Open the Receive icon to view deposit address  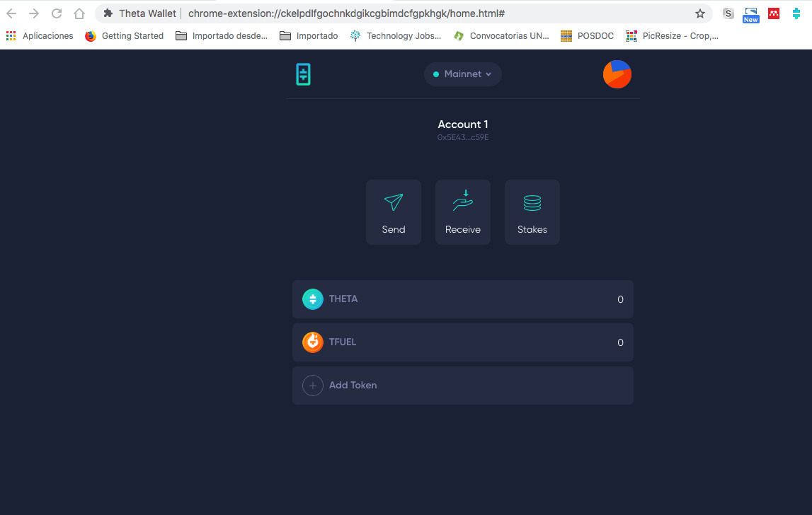[462, 200]
